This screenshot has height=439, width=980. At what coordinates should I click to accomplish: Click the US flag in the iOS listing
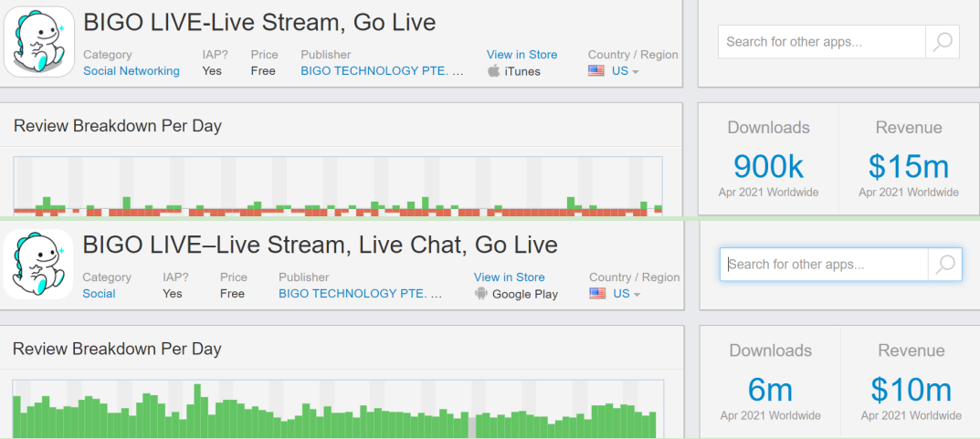596,71
